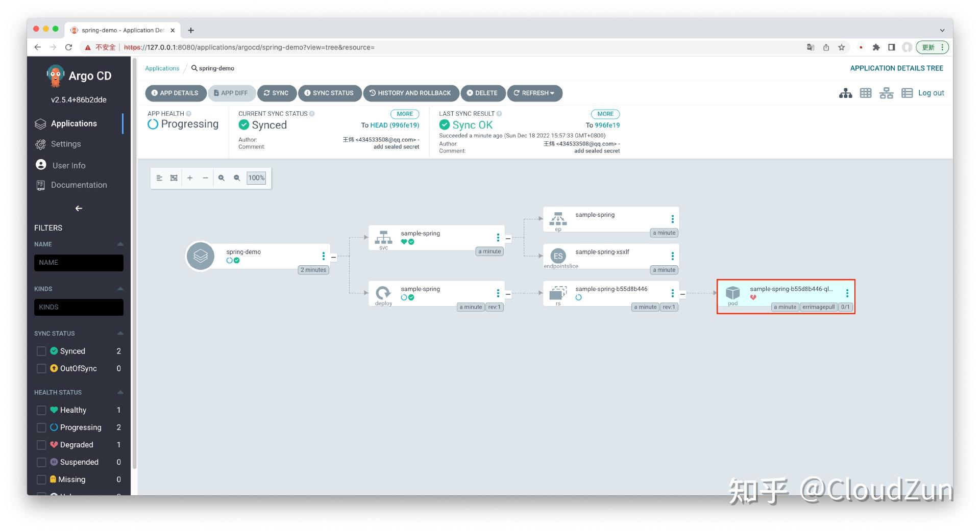Check the Synced sync status filter
This screenshot has height=531, width=980.
(x=41, y=351)
